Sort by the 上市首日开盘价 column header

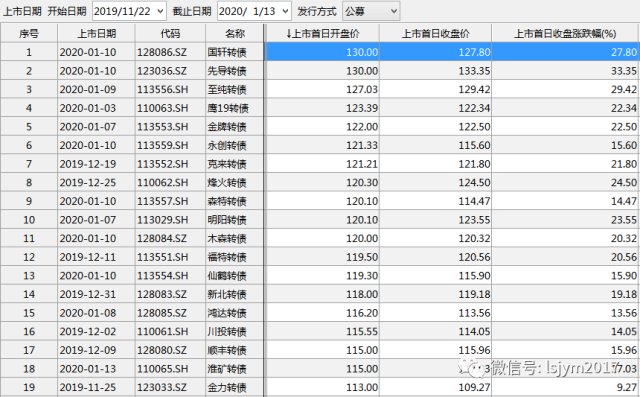322,33
